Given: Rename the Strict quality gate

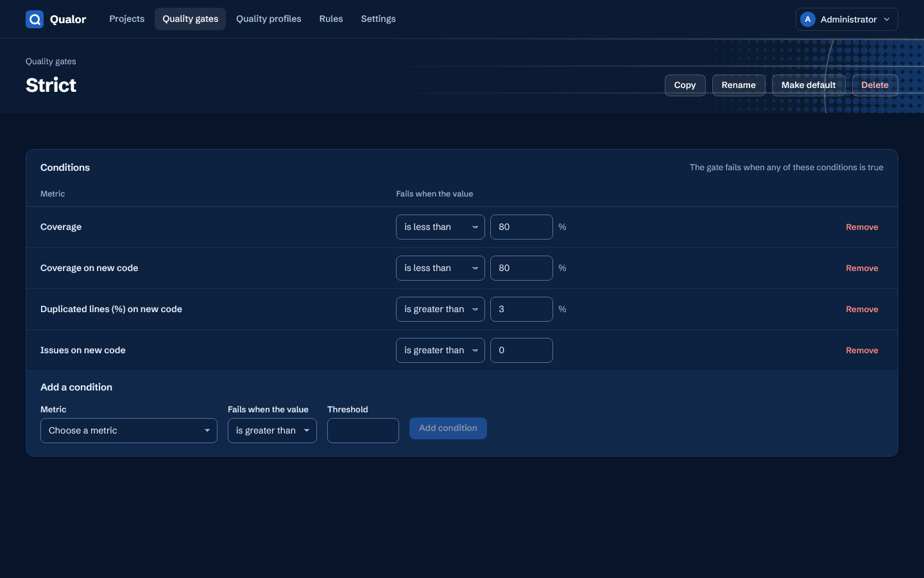Looking at the screenshot, I should (739, 85).
